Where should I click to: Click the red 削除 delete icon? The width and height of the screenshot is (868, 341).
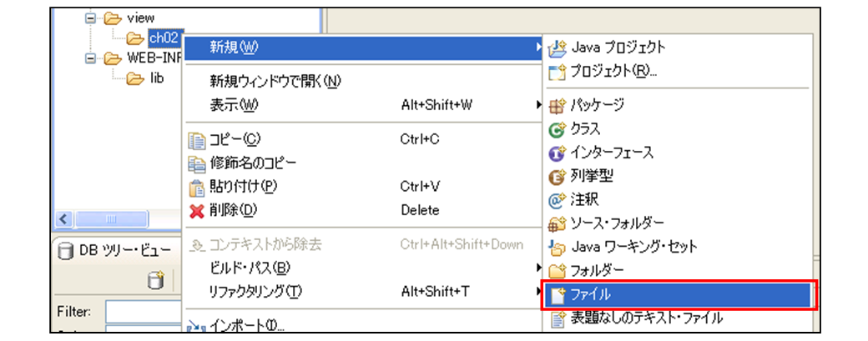pyautogui.click(x=197, y=210)
